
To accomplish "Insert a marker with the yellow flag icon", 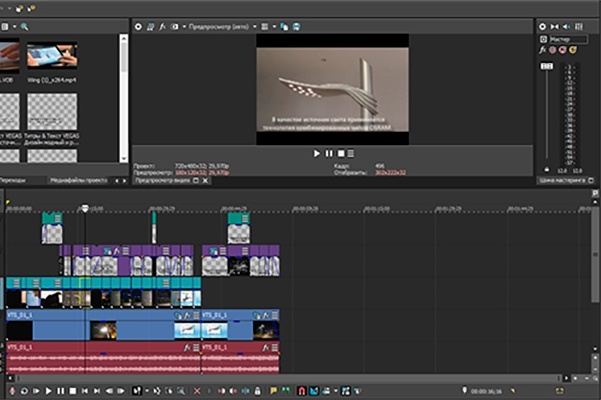I will point(273,391).
